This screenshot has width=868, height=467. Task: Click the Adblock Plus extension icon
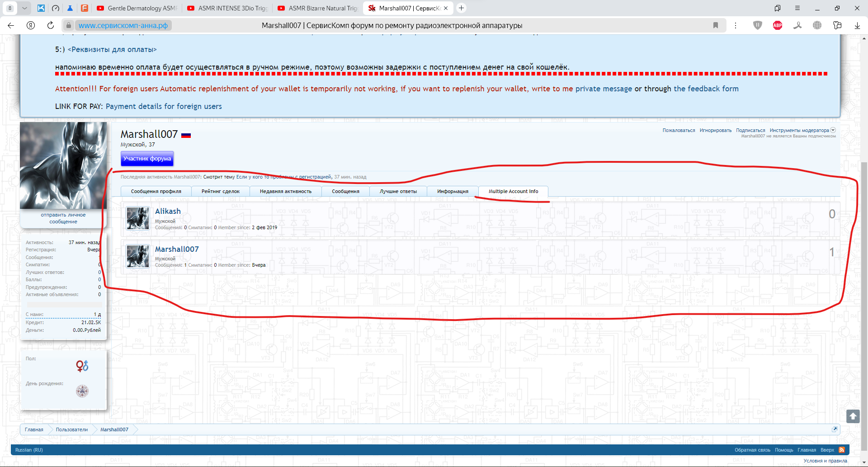coord(778,25)
